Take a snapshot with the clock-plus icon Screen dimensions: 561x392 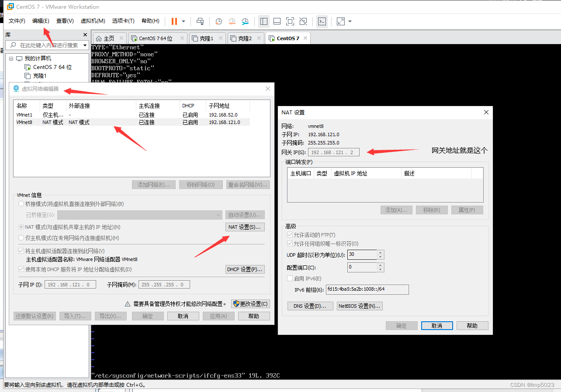219,21
